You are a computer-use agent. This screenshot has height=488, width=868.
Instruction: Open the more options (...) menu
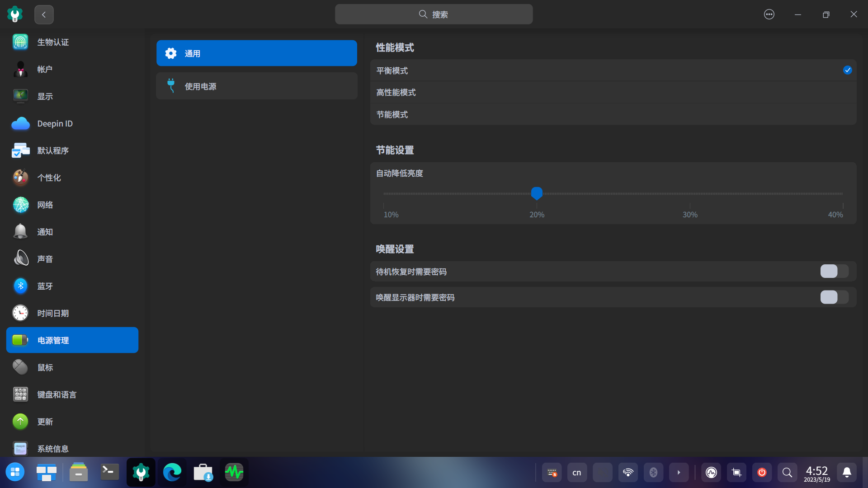click(x=769, y=14)
